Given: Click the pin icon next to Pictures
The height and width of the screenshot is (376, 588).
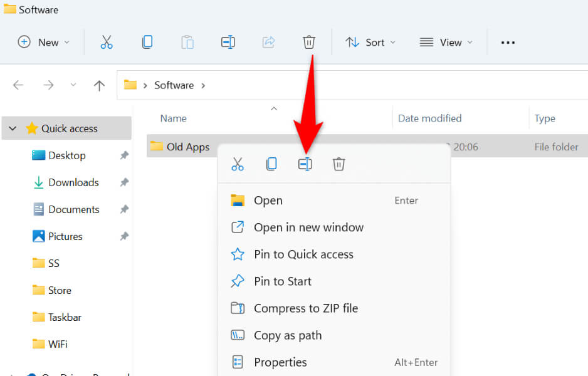Looking at the screenshot, I should click(124, 236).
